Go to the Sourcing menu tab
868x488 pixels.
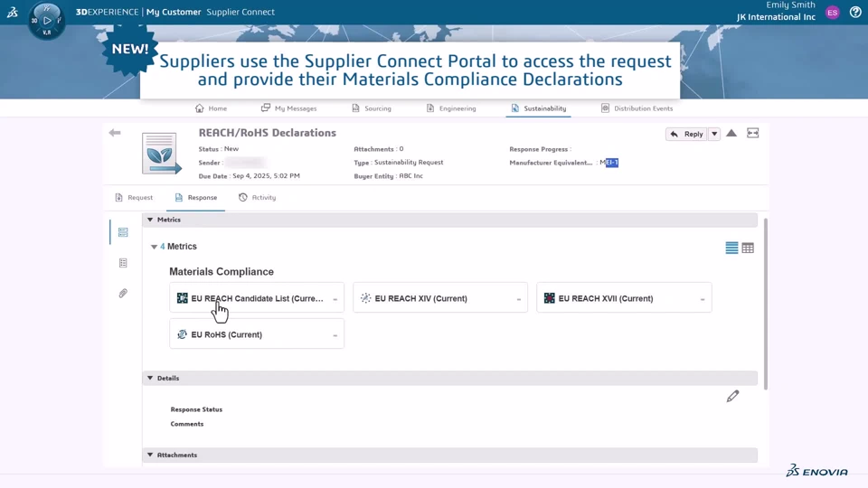pyautogui.click(x=371, y=108)
